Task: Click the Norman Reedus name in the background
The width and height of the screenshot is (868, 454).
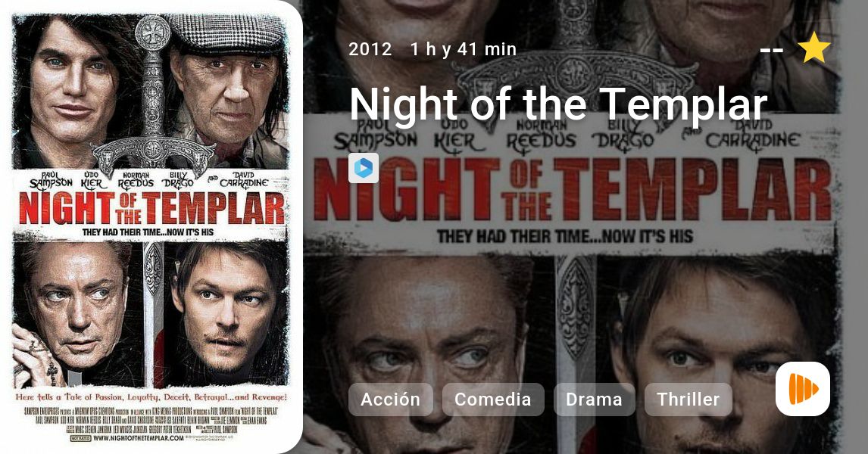Action: pyautogui.click(x=541, y=135)
